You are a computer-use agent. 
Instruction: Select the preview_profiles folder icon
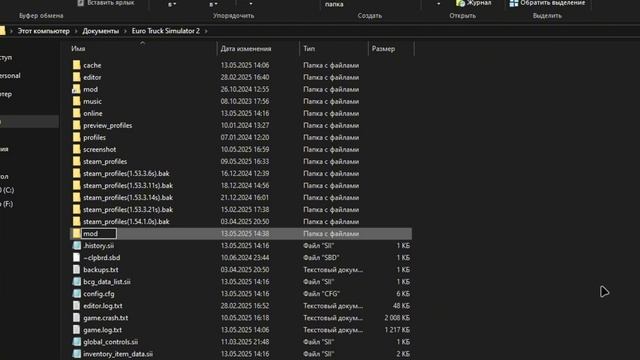click(x=76, y=125)
